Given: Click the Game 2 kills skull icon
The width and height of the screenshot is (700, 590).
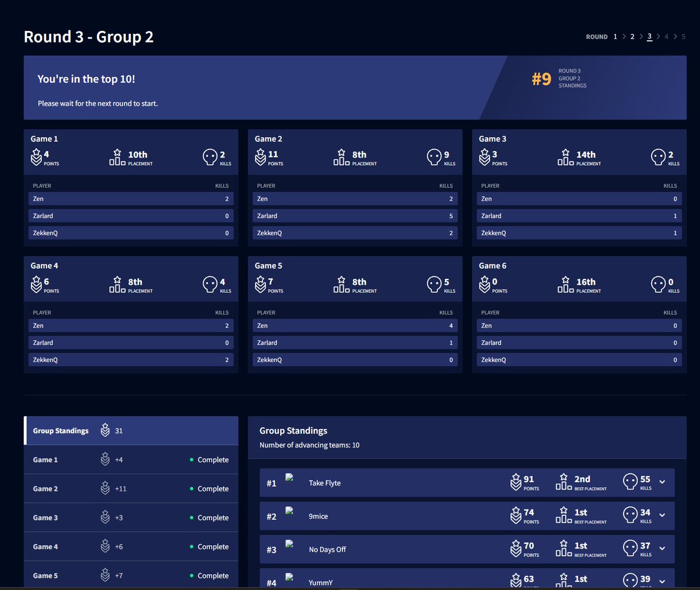Looking at the screenshot, I should click(434, 157).
